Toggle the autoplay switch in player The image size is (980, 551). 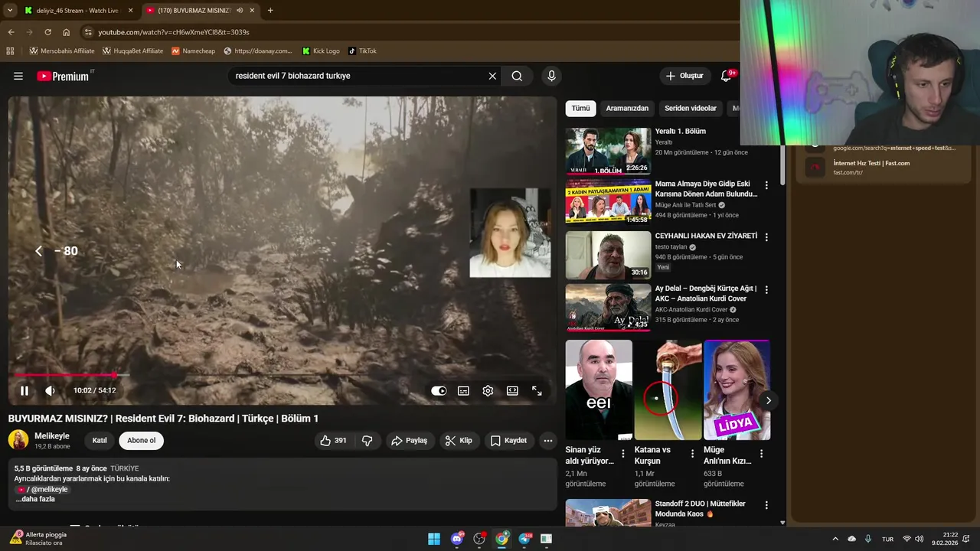[x=439, y=390]
